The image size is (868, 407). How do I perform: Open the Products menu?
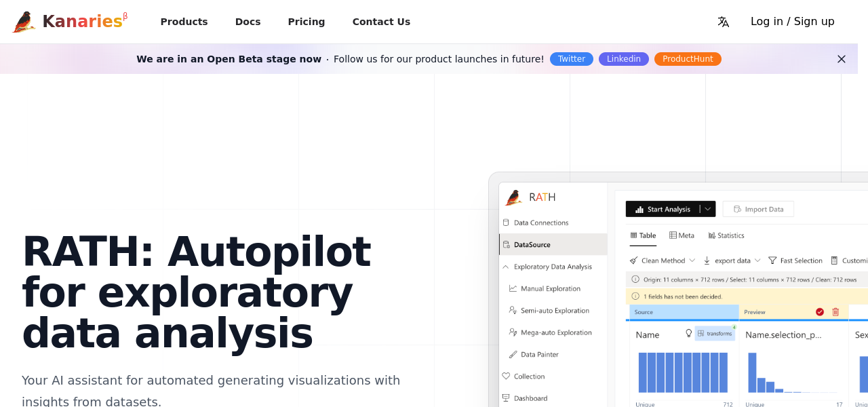click(184, 22)
